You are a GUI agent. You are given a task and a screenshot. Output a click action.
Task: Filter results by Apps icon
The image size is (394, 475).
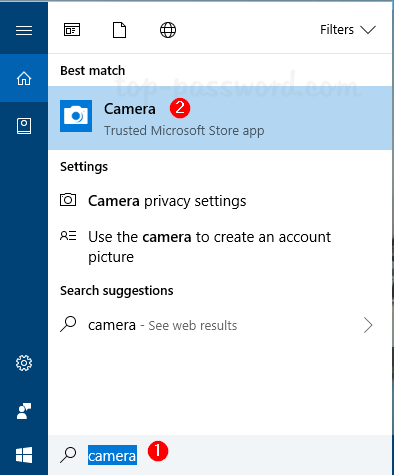[x=72, y=30]
